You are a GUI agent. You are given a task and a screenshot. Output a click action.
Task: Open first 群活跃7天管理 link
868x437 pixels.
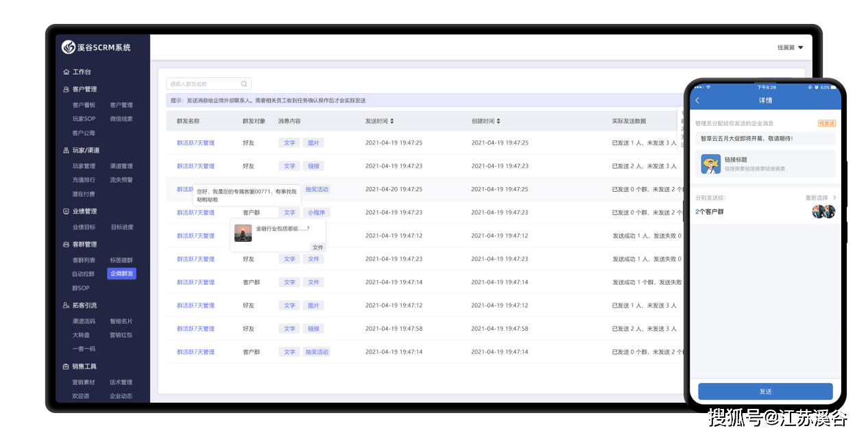point(195,143)
